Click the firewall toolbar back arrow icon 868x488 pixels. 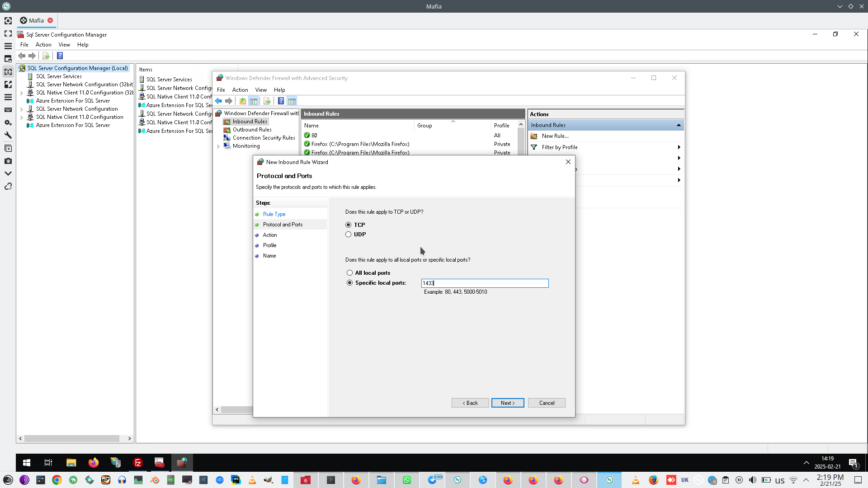point(219,101)
